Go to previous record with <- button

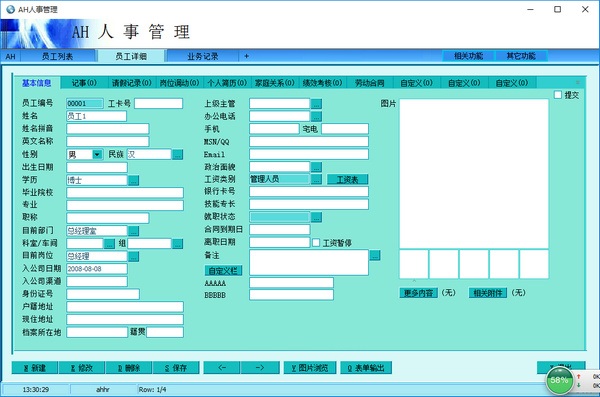(222, 368)
